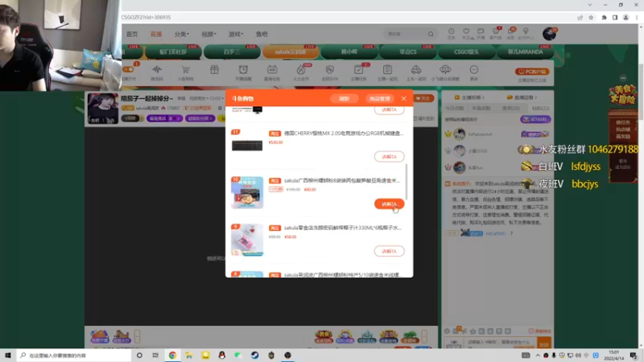Open the 贵宾(20) tab

click(x=511, y=108)
